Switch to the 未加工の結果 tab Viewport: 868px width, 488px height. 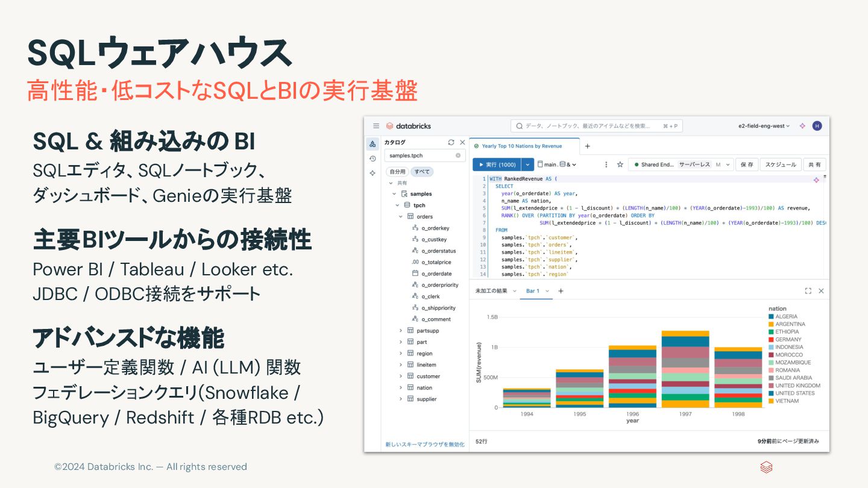(492, 291)
